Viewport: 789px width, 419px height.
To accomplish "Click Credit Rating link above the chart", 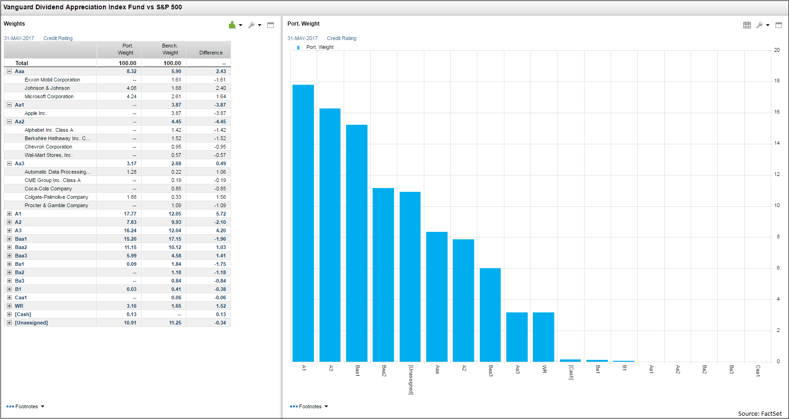I will [342, 38].
